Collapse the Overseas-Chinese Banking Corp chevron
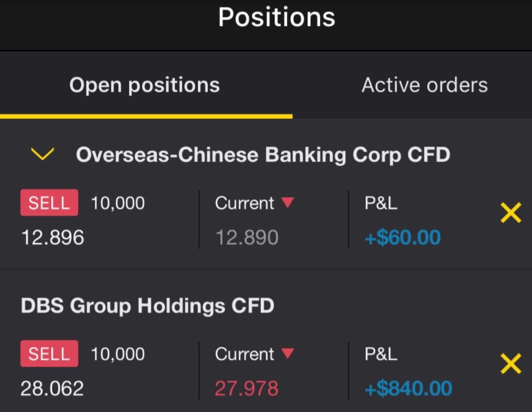This screenshot has height=412, width=532. 42,154
